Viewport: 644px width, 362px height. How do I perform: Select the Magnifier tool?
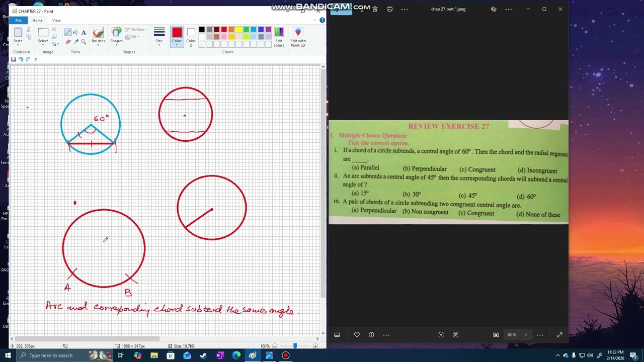(x=84, y=42)
